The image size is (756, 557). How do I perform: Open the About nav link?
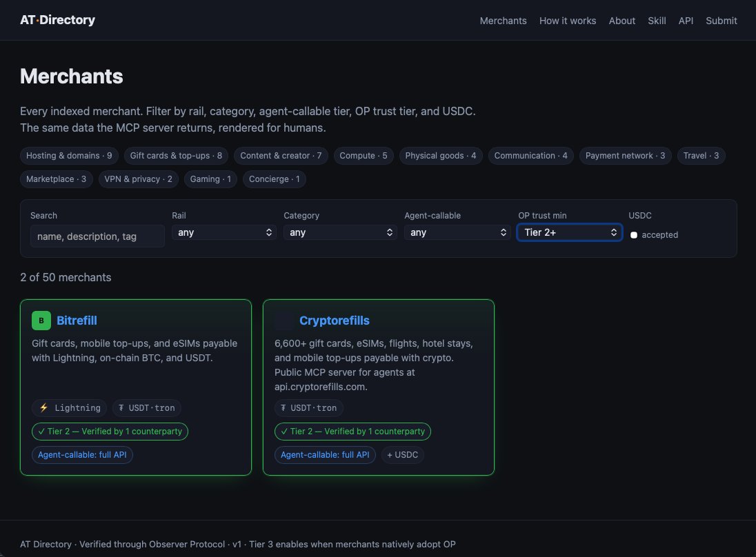[x=621, y=21]
